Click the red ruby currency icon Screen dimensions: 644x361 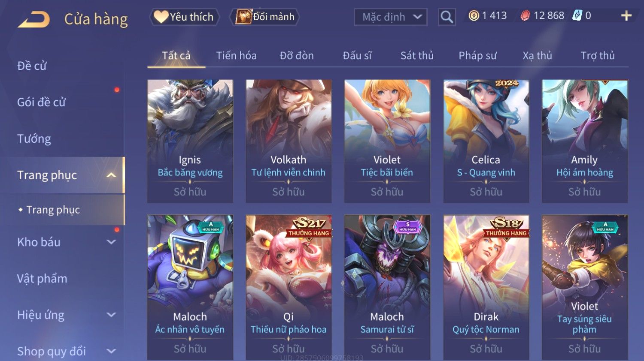(x=525, y=16)
